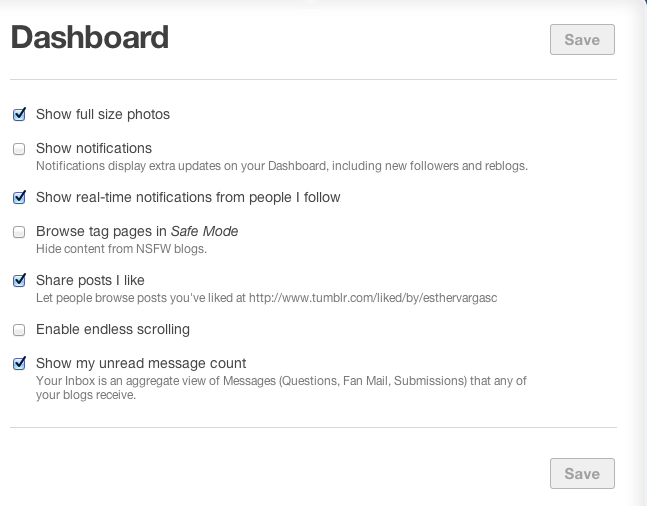Click the 'Show my unread message count' text
This screenshot has height=506, width=647.
click(x=141, y=364)
